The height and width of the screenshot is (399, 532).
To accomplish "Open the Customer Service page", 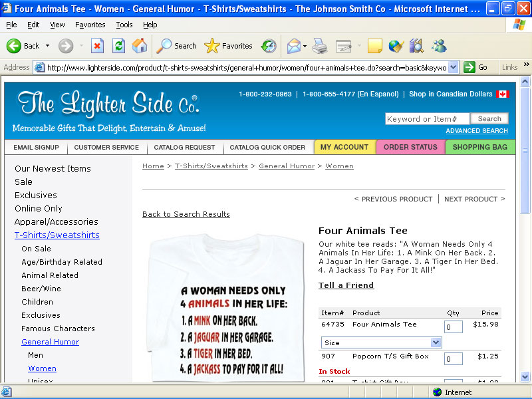I will pos(106,147).
